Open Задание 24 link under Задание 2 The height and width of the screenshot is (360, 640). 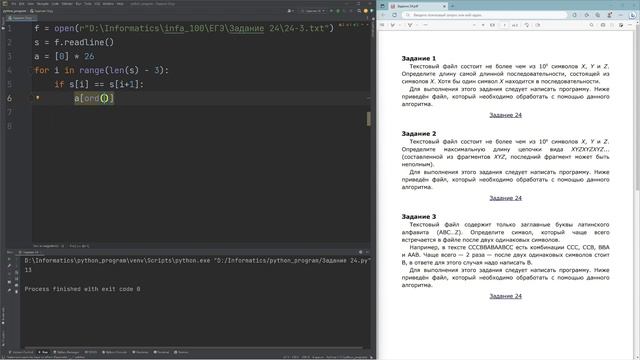(505, 198)
